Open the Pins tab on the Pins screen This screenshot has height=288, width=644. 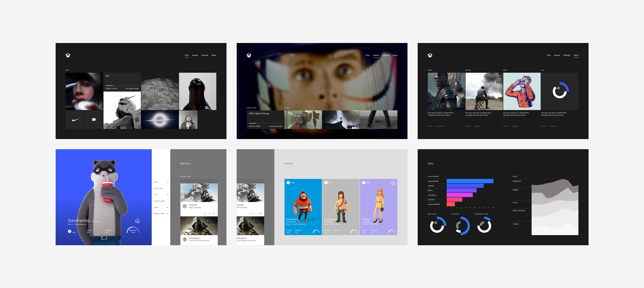click(187, 55)
